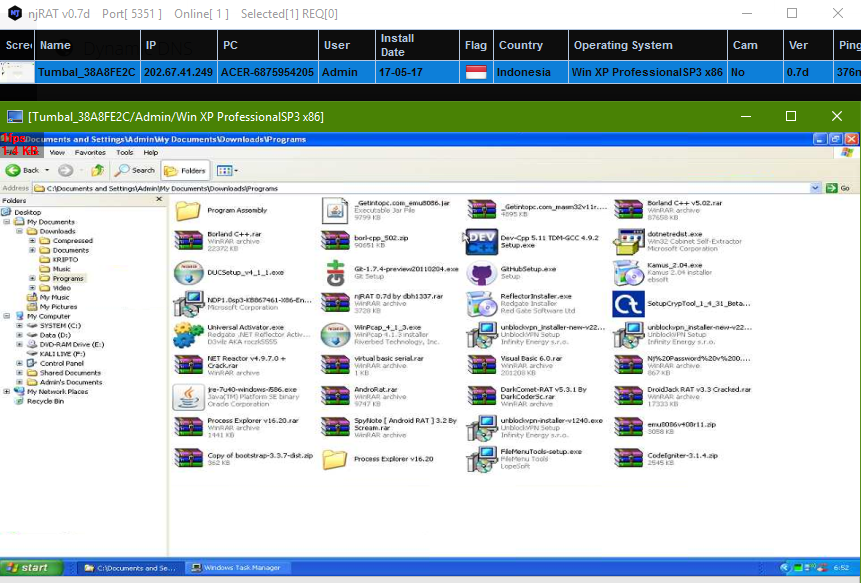Select the unblockvpn-installer-v1240.exe icon

481,428
